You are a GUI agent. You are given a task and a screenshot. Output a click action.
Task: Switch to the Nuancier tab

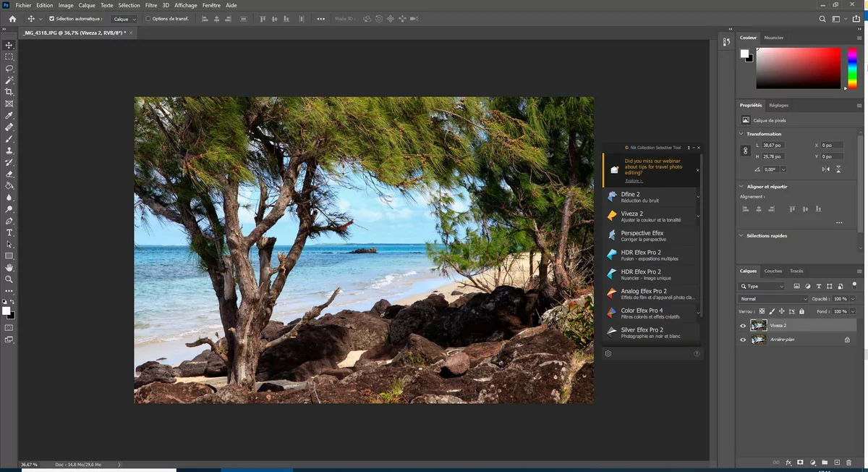pos(774,38)
